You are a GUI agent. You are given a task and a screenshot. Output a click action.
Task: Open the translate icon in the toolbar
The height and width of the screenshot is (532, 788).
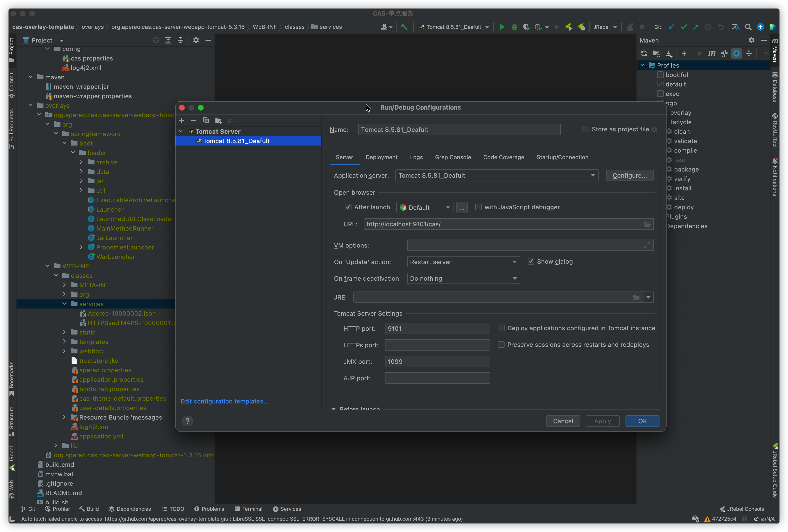(x=736, y=27)
